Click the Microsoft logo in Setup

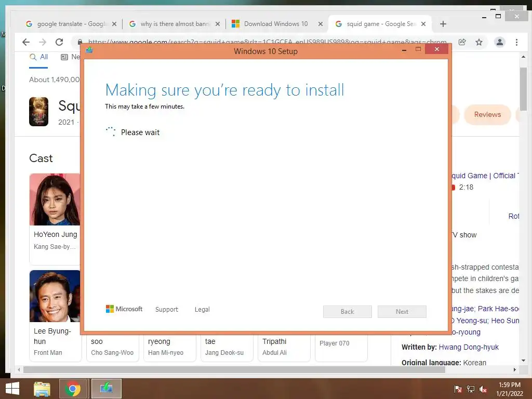tap(124, 309)
